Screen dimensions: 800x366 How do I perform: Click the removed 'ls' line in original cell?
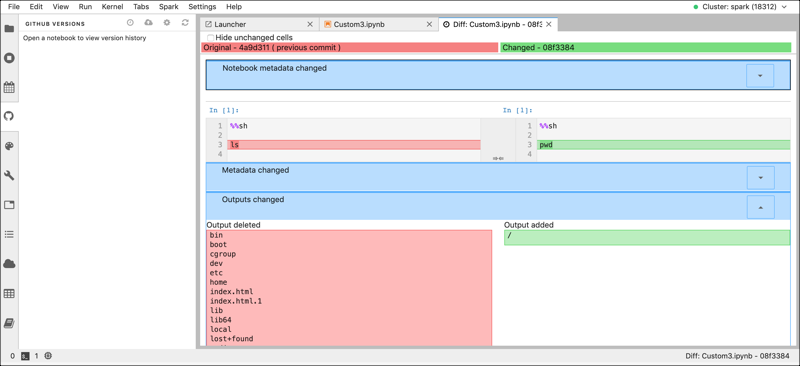tap(354, 145)
